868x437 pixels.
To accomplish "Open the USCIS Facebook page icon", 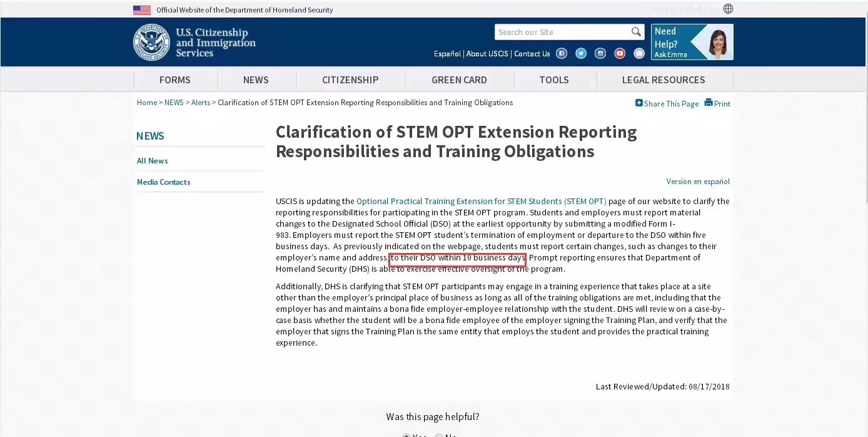I will [562, 53].
